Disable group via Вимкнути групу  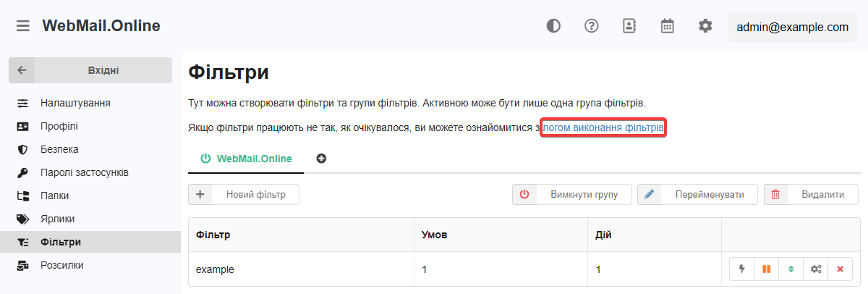tap(571, 194)
